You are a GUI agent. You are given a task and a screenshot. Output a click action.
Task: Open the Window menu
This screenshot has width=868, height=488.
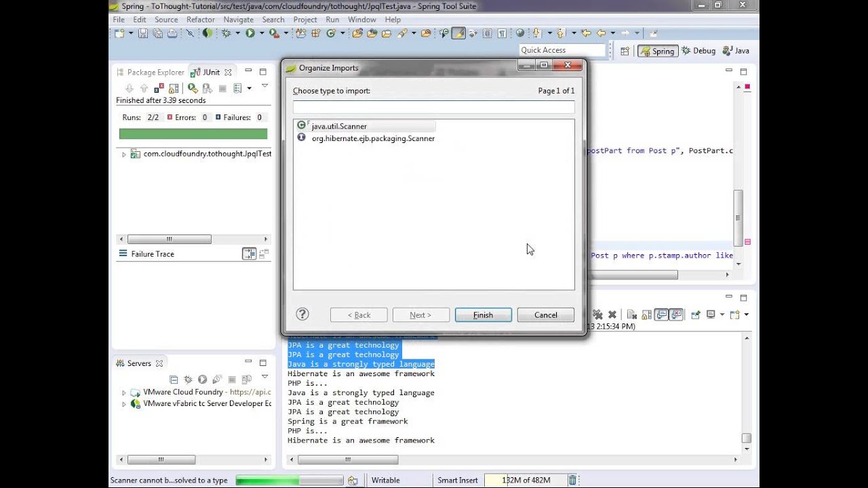[362, 20]
